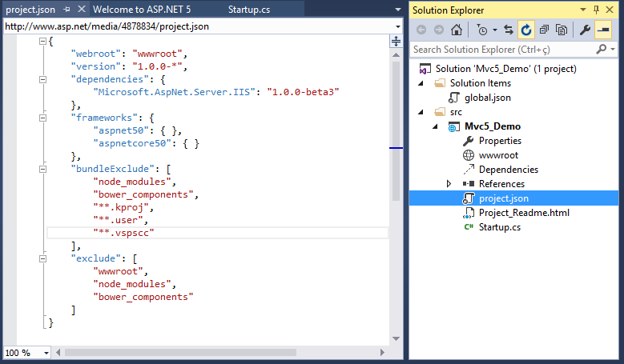Select the Dependencies tree label
Screen dimensions: 624x364
[508, 170]
